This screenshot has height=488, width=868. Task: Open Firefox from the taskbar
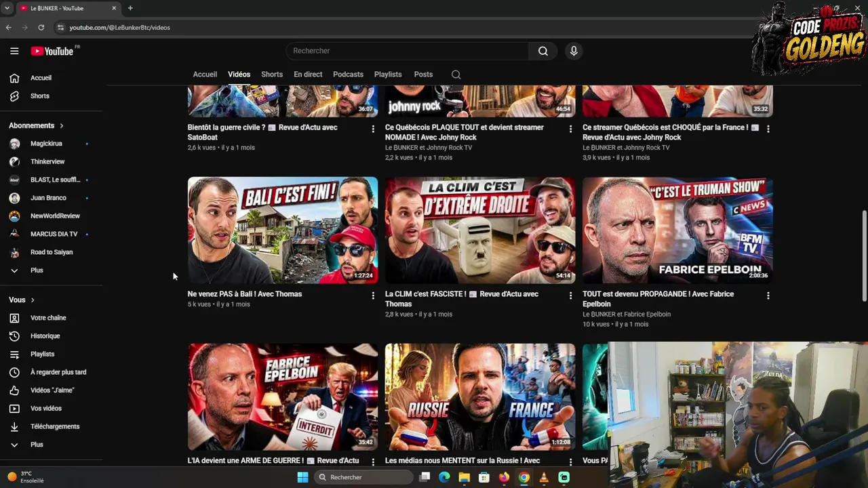pos(504,477)
